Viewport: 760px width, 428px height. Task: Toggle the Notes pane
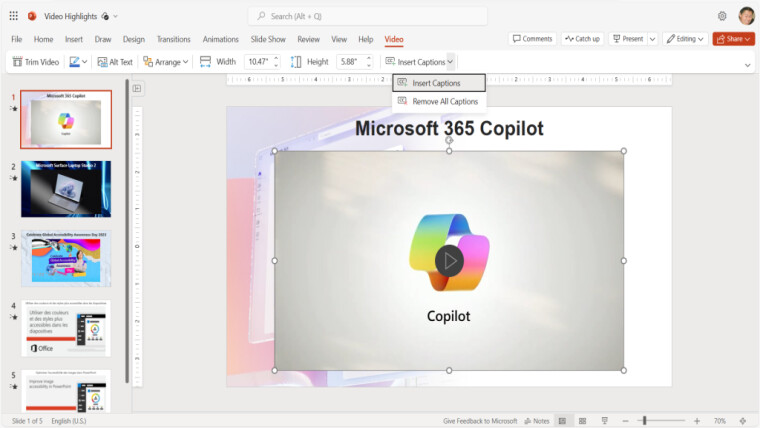537,421
